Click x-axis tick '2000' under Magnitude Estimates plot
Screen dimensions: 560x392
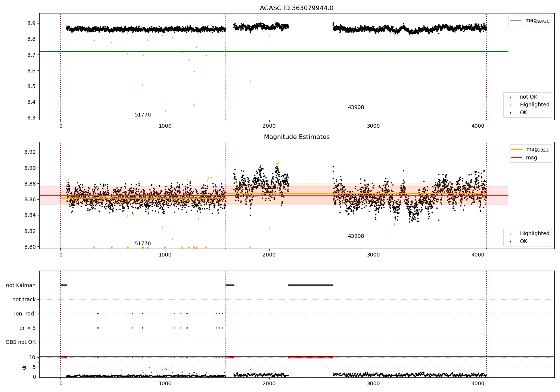[x=269, y=255]
